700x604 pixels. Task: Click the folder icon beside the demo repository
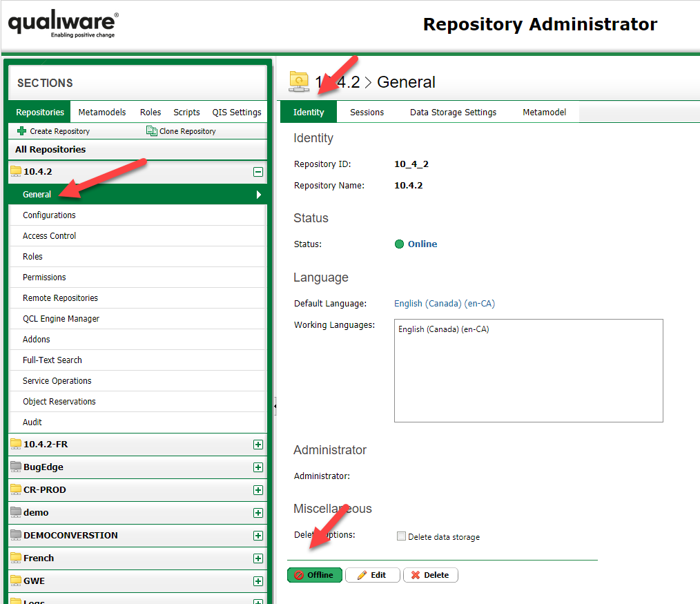click(17, 513)
